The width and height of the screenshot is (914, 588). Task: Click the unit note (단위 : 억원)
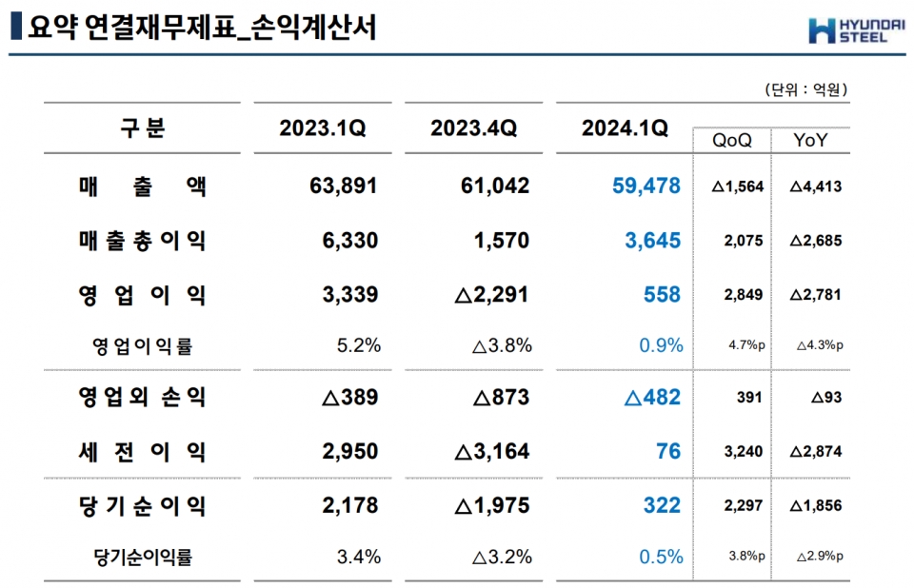coord(805,89)
